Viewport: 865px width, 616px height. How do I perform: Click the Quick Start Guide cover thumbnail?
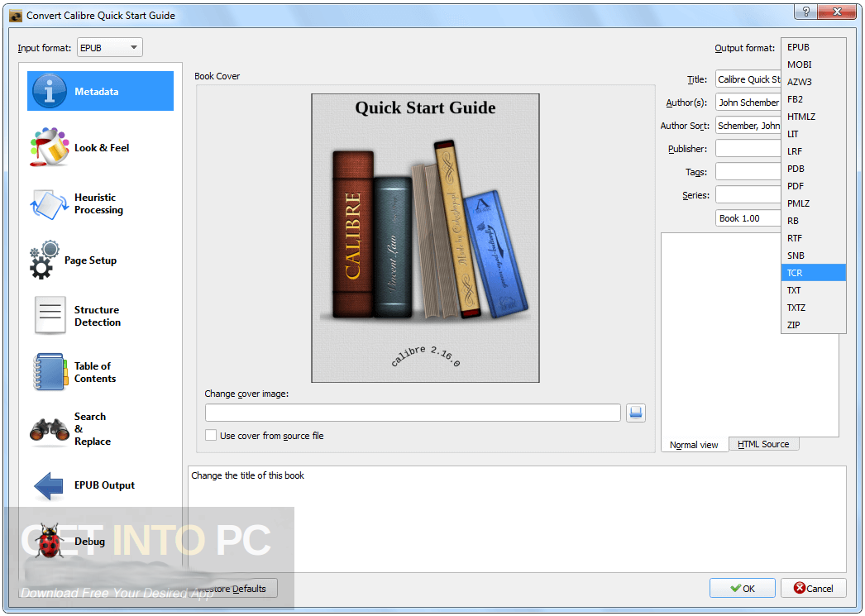click(425, 237)
